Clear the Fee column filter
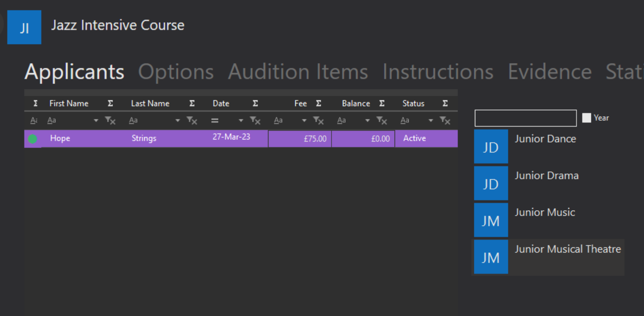The width and height of the screenshot is (644, 316). point(319,120)
